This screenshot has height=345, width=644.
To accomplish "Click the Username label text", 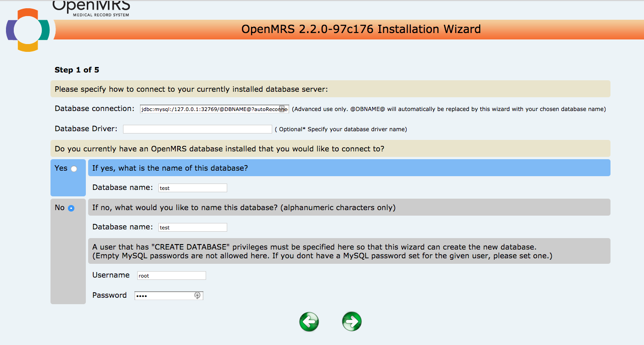I will [111, 275].
